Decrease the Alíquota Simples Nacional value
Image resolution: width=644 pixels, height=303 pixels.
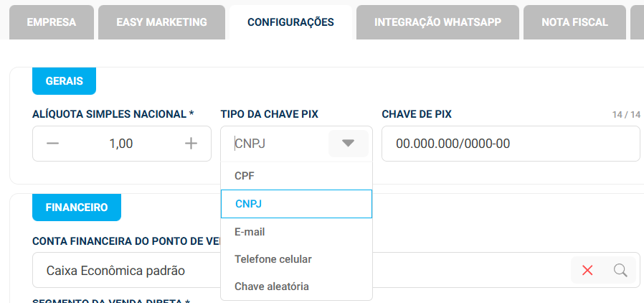coord(52,144)
